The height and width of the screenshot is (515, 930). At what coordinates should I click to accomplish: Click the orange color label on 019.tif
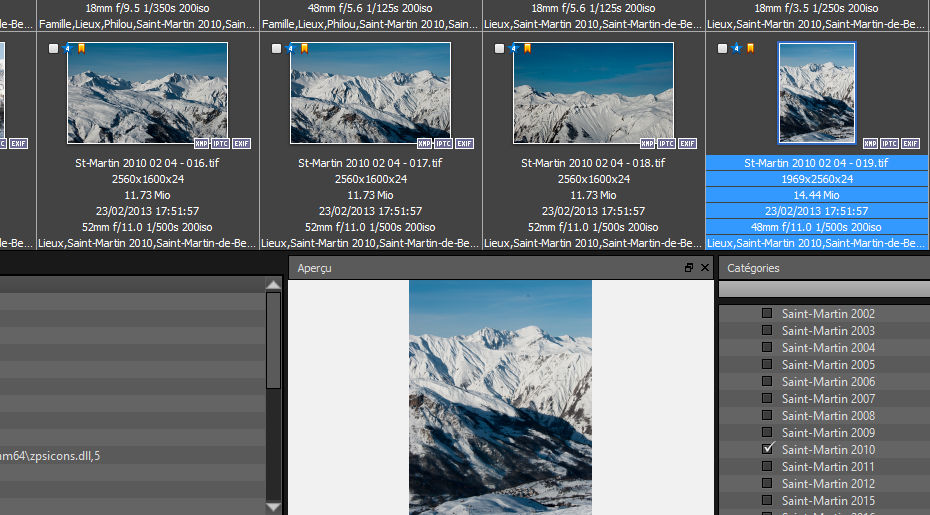tap(750, 48)
